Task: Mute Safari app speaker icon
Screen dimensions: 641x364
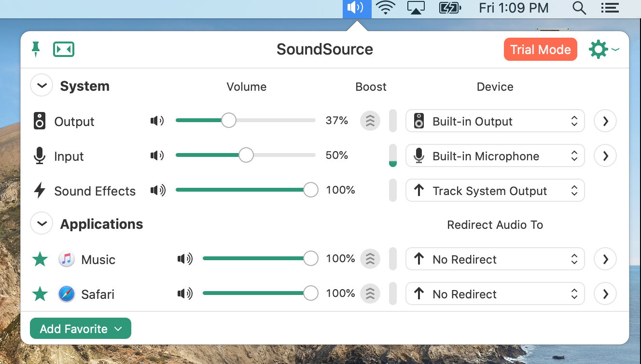Action: pos(185,294)
